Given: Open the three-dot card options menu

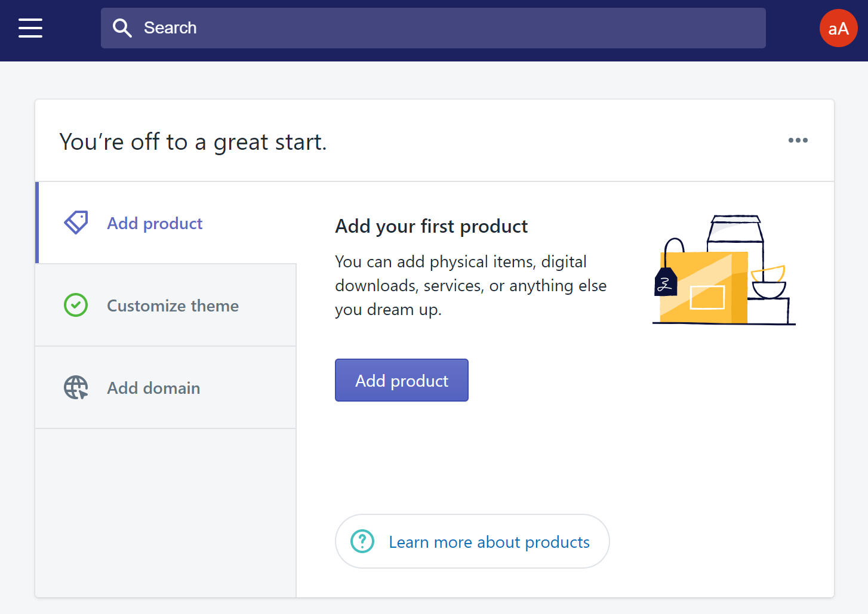Looking at the screenshot, I should coord(798,140).
